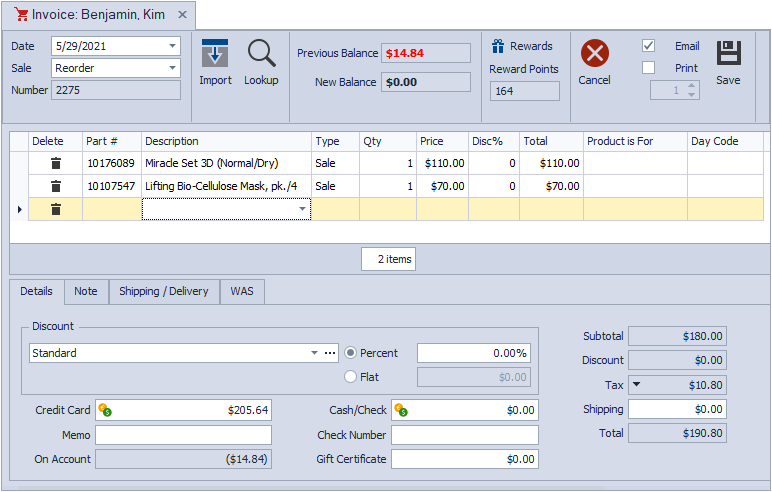Delete the Miracle Set 3D row

click(x=56, y=163)
